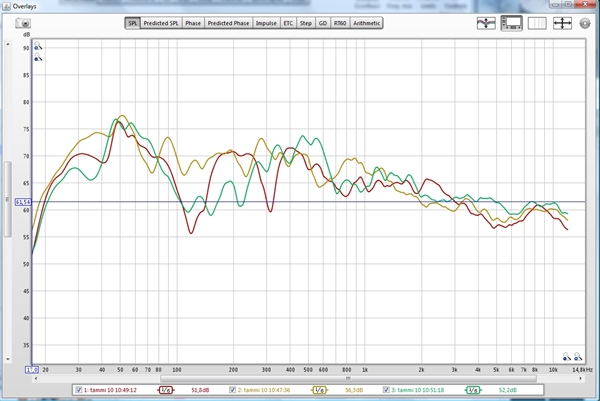This screenshot has width=600, height=401.
Task: Click the vertical scrollbar up arrow
Action: coord(7,44)
